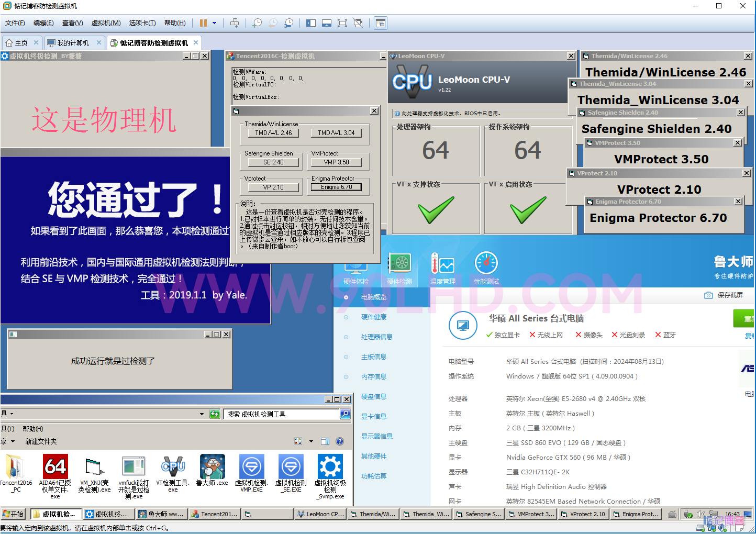The width and height of the screenshot is (756, 534).
Task: Open the 帮助(H) menu in the Explorer window
Action: 33,429
